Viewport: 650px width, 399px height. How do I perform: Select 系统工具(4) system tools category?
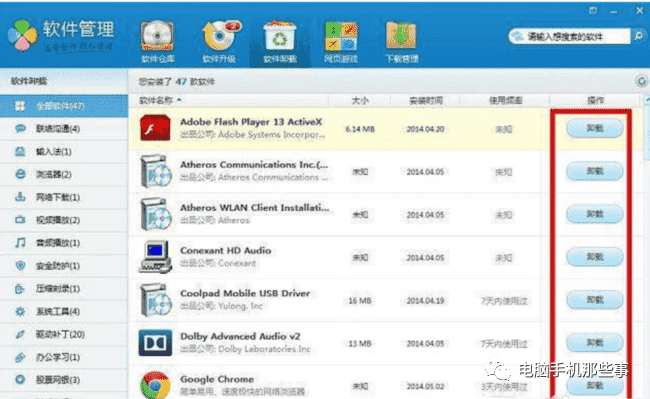(64, 311)
